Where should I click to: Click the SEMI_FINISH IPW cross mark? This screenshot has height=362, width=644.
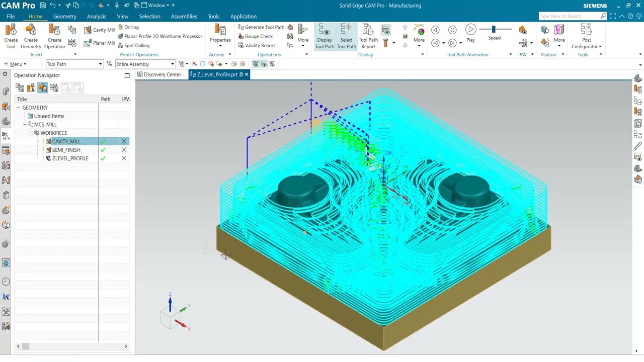coord(124,150)
